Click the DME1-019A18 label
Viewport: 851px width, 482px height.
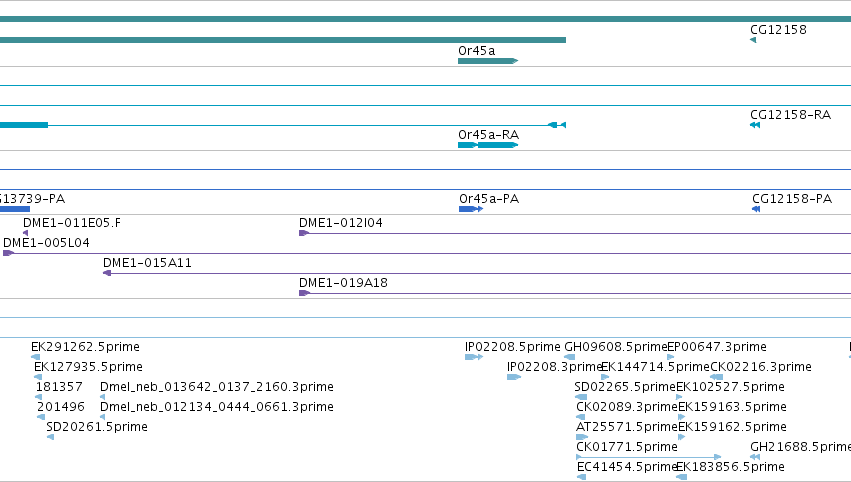click(343, 283)
